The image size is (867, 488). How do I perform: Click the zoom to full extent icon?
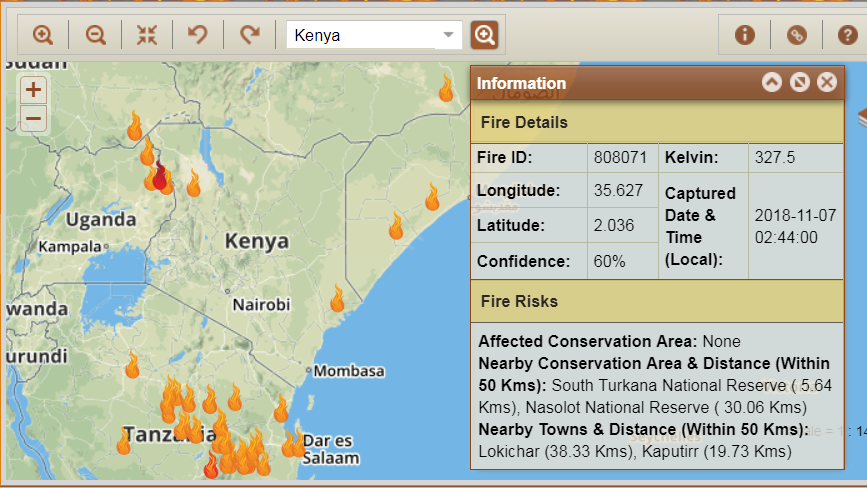coord(147,35)
